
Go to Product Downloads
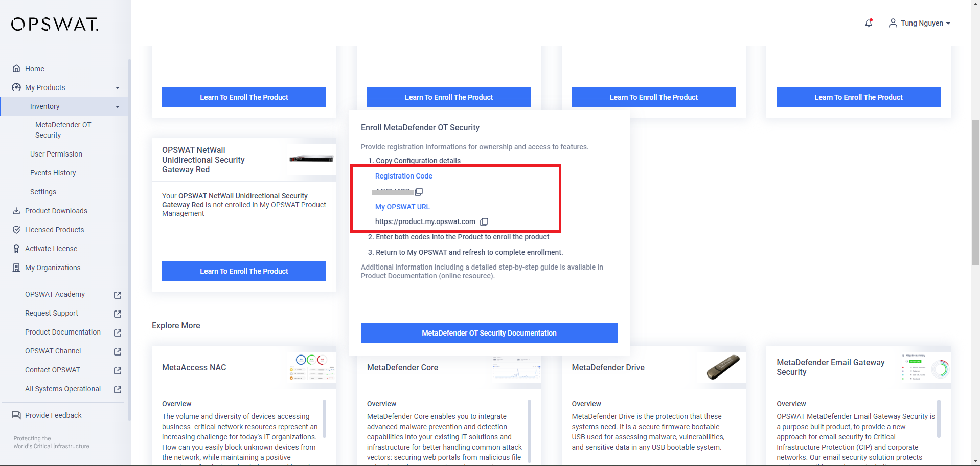coord(56,211)
